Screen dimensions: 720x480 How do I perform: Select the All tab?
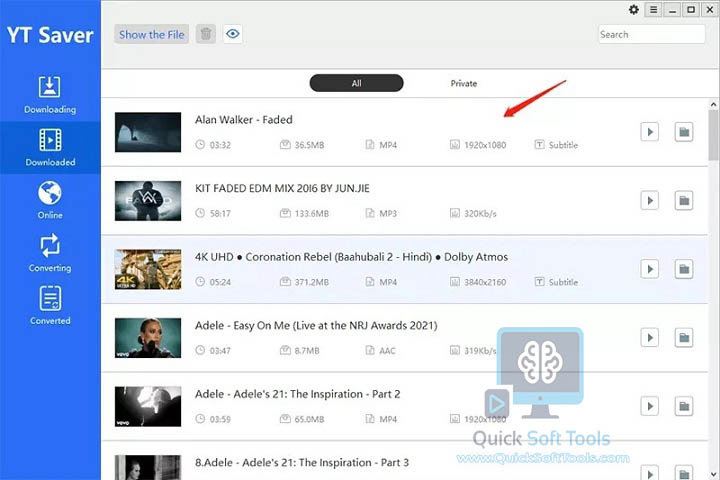click(x=356, y=83)
